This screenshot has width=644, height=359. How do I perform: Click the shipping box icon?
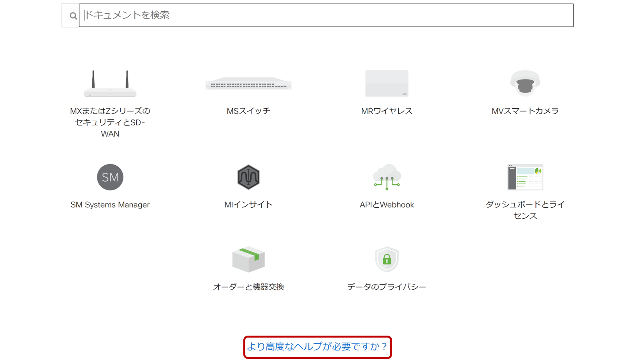[x=248, y=259]
